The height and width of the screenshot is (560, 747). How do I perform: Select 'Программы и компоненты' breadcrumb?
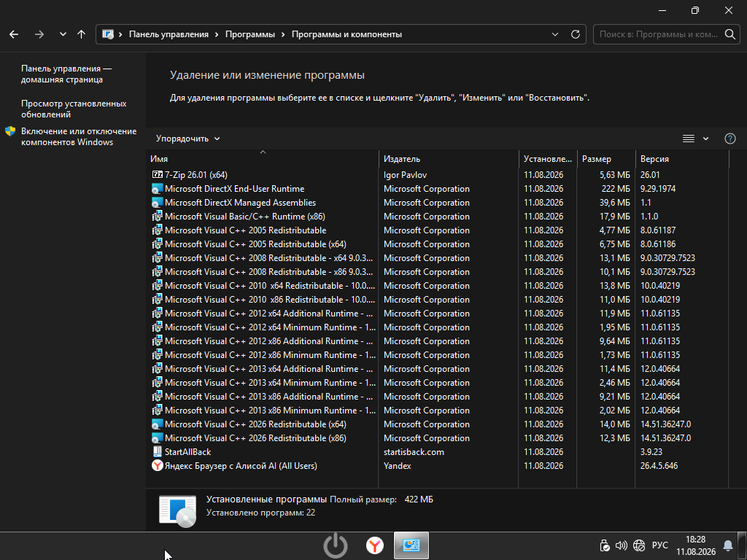pyautogui.click(x=347, y=34)
